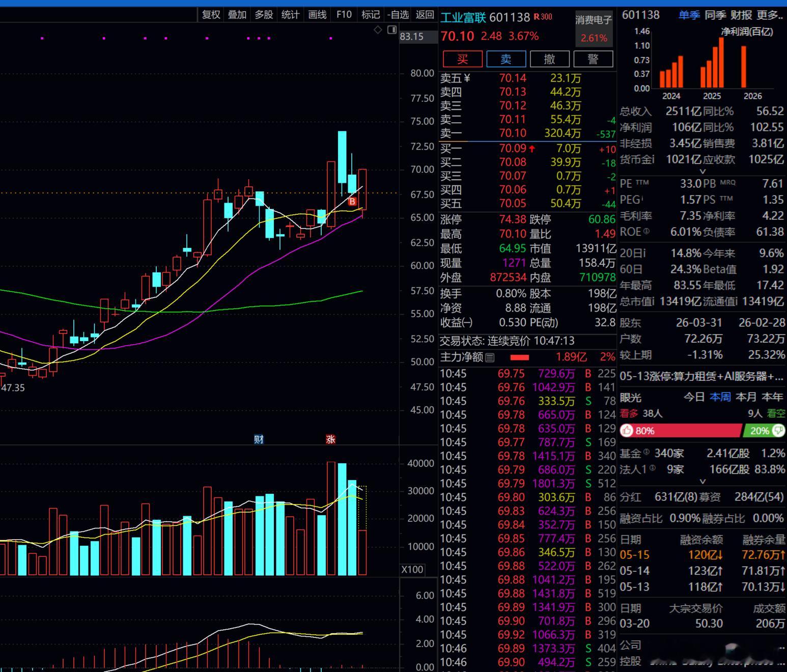Screen dimensions: 787x672
Task: Click the red B marker on the candlestick
Action: click(x=352, y=202)
